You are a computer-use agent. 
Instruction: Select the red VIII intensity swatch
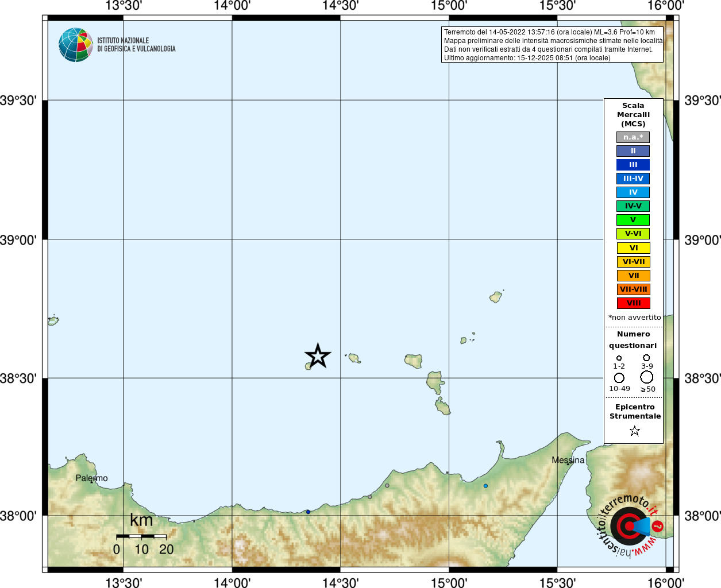click(x=633, y=303)
